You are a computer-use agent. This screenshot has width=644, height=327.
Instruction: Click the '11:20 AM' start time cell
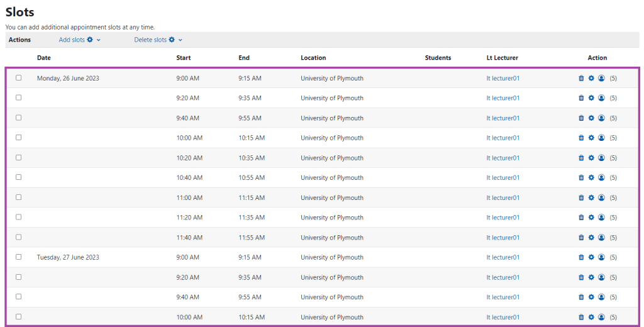pos(189,218)
